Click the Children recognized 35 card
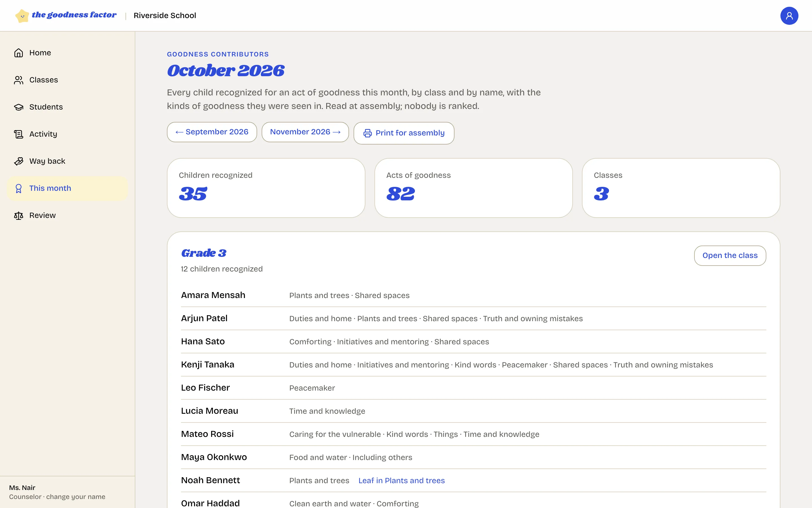 (x=266, y=188)
